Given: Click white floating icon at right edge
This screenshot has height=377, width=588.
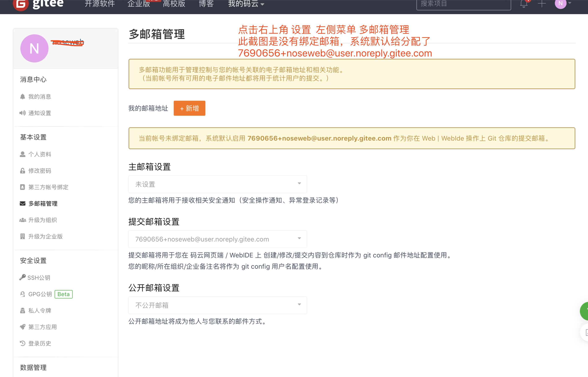Looking at the screenshot, I should (584, 332).
